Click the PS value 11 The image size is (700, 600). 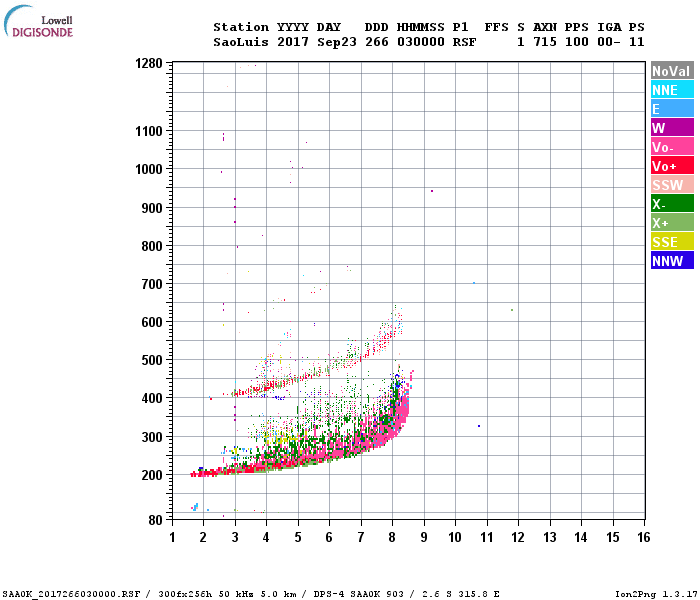637,42
